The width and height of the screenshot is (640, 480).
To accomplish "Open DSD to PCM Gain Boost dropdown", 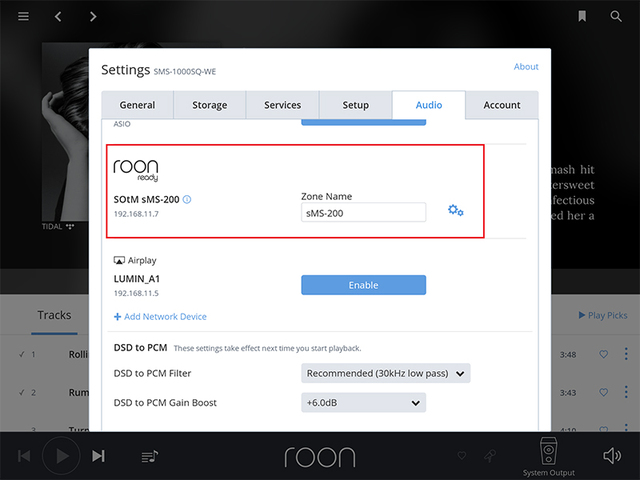I will pyautogui.click(x=363, y=402).
